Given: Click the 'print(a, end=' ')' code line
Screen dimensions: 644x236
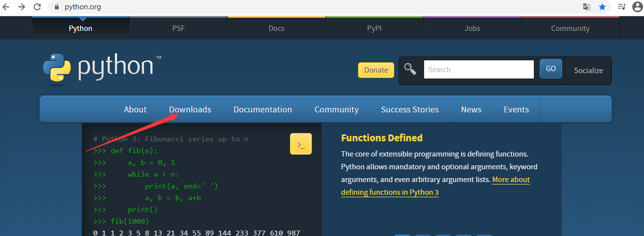Looking at the screenshot, I should tap(155, 186).
